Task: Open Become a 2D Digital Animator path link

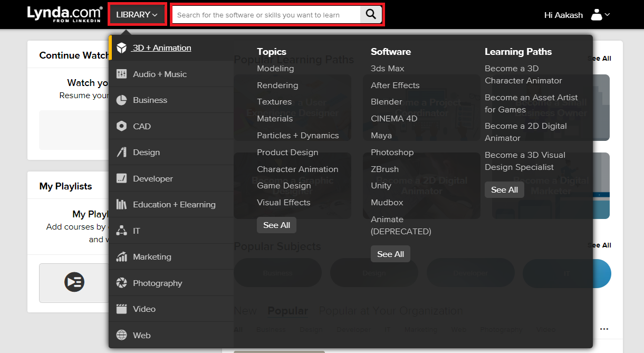Action: [526, 132]
